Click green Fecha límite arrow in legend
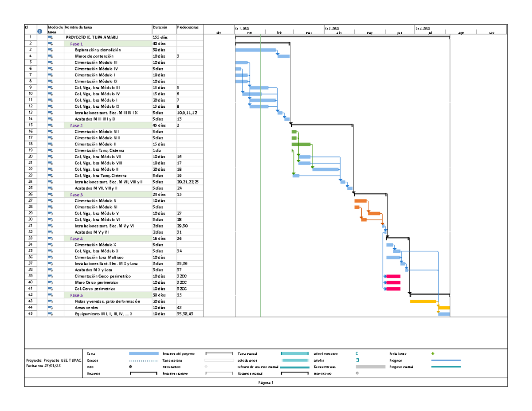Image resolution: width=532 pixels, height=411 pixels. (433, 353)
